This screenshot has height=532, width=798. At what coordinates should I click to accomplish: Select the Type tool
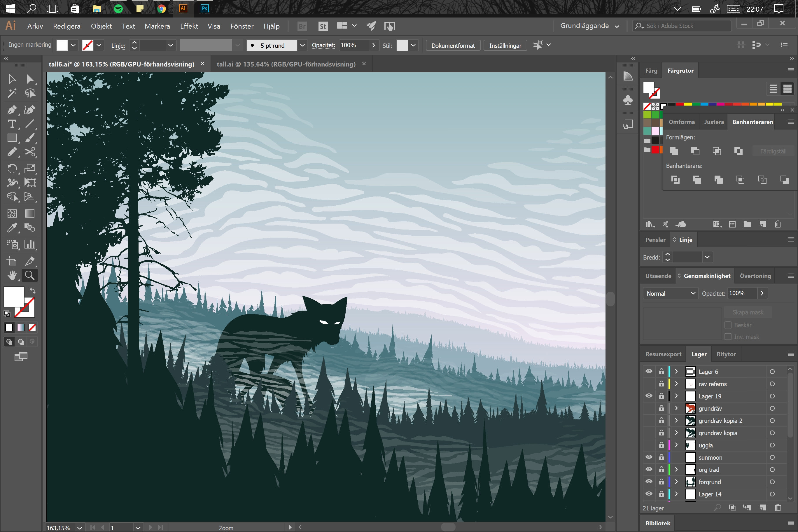(13, 124)
